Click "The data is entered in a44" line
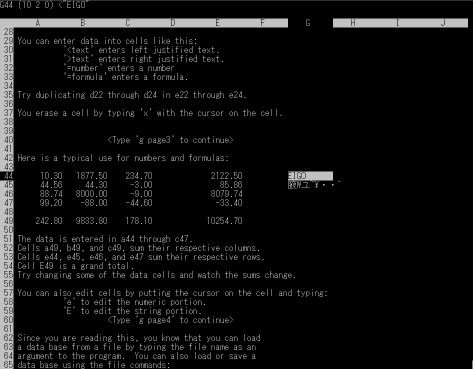Screen dimensions: 473x369 (x=105, y=239)
